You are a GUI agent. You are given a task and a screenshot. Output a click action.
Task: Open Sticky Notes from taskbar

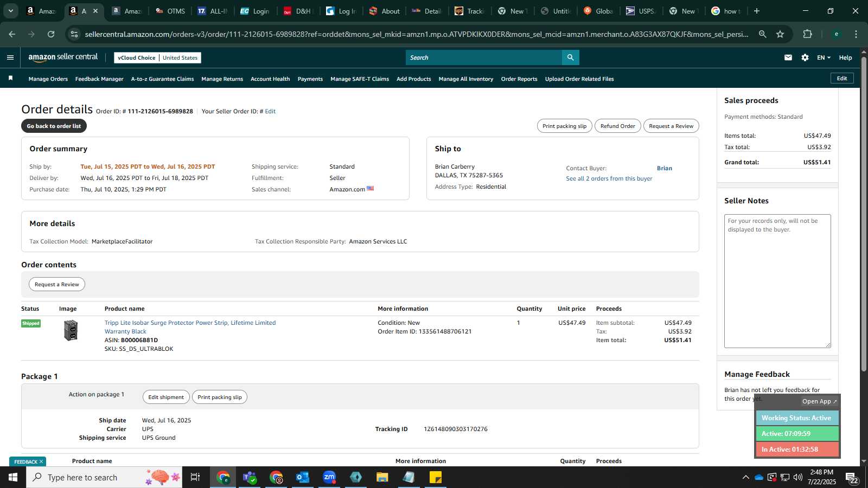[x=436, y=477]
